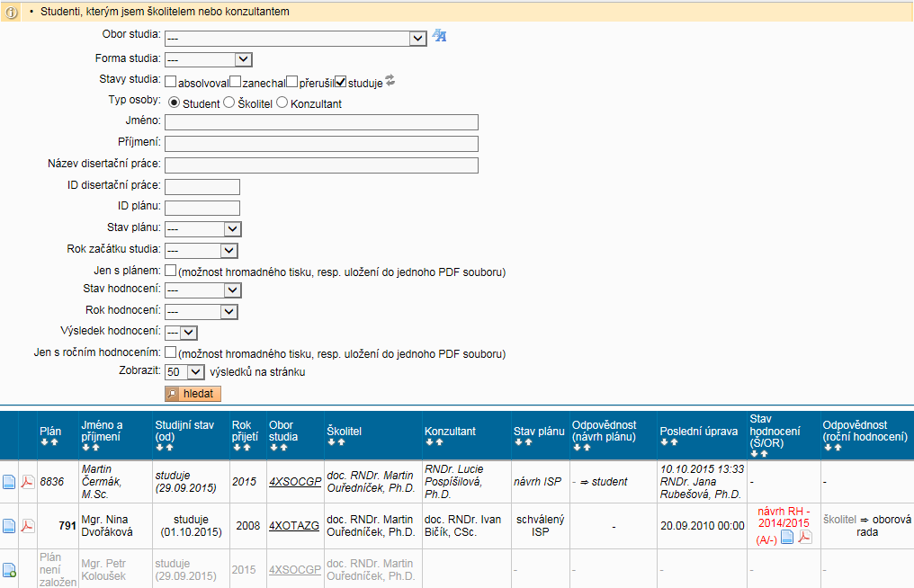
Task: Click plan number 8836
Action: tap(52, 482)
